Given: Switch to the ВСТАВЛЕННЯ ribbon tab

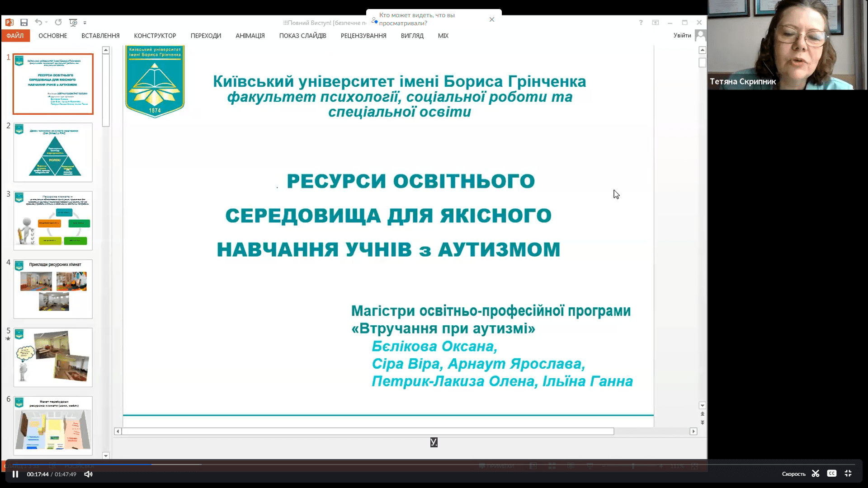Looking at the screenshot, I should point(100,36).
